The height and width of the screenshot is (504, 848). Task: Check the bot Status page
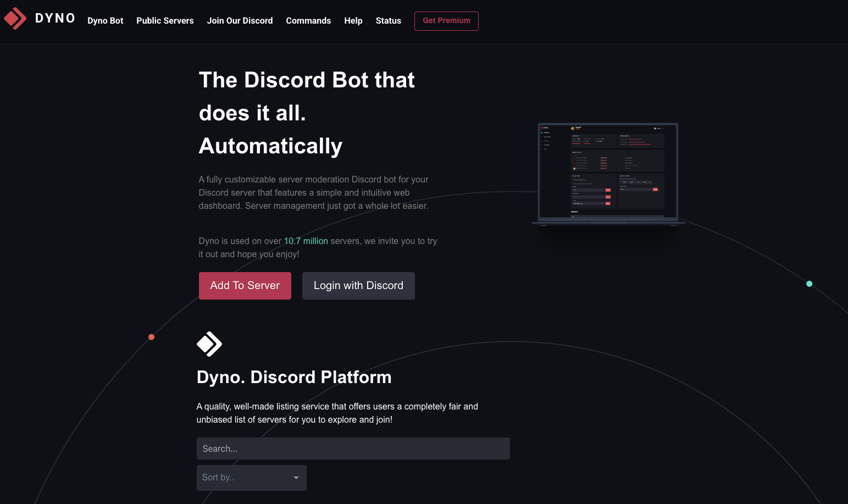point(388,21)
